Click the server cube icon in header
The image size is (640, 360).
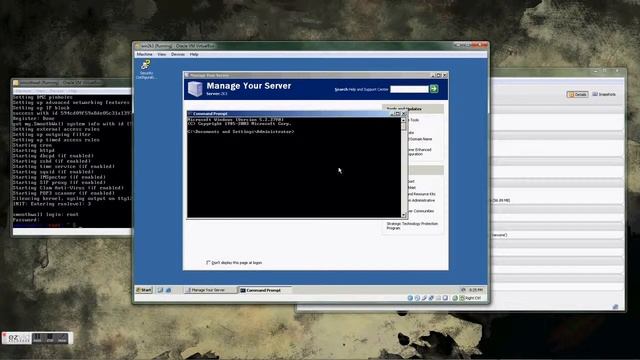195,89
